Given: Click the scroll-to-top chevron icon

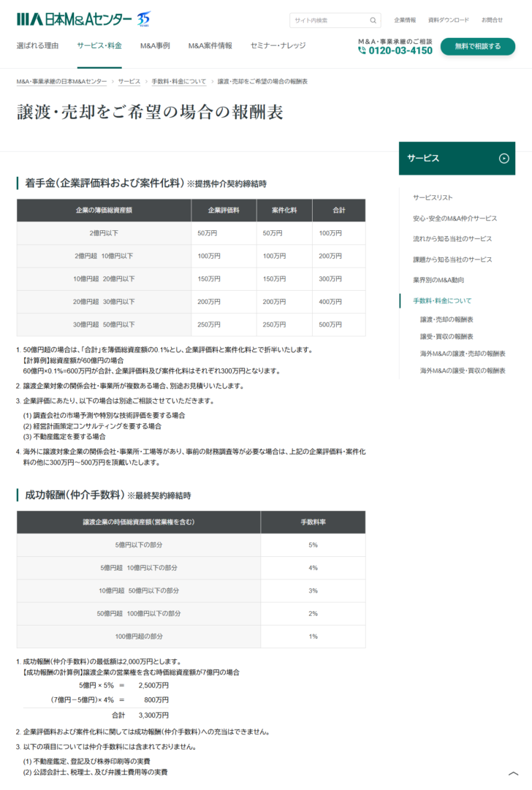Looking at the screenshot, I should point(513,773).
